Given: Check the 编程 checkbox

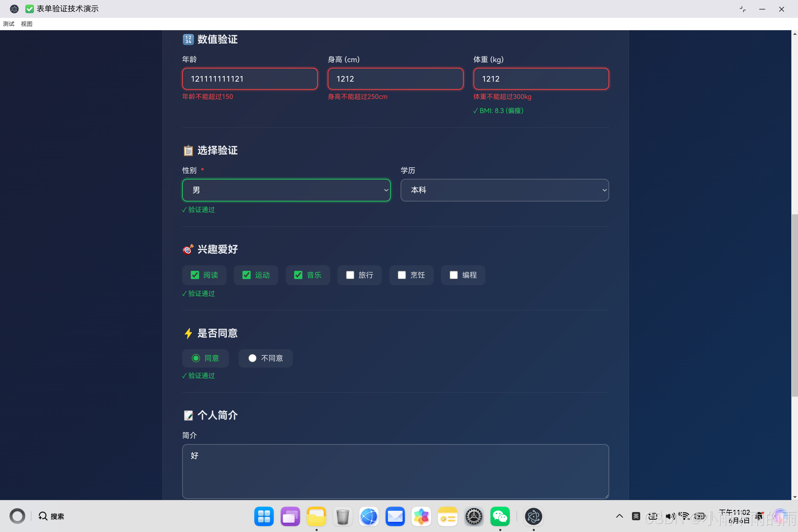Looking at the screenshot, I should coord(454,275).
